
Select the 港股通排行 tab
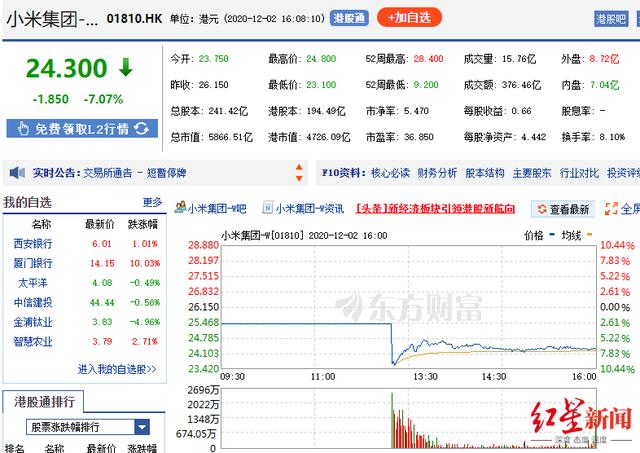click(44, 402)
